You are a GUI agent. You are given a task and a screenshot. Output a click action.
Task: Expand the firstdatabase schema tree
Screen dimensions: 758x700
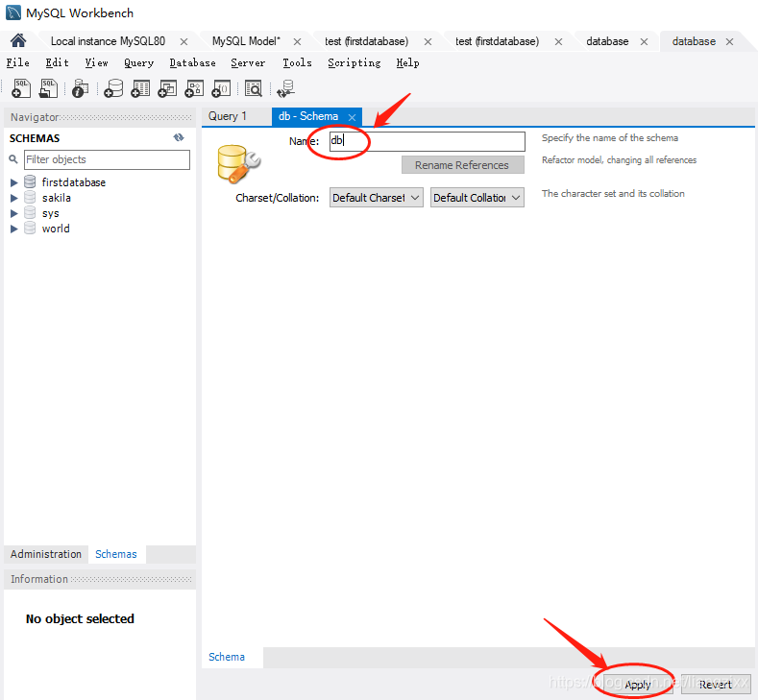(x=14, y=182)
